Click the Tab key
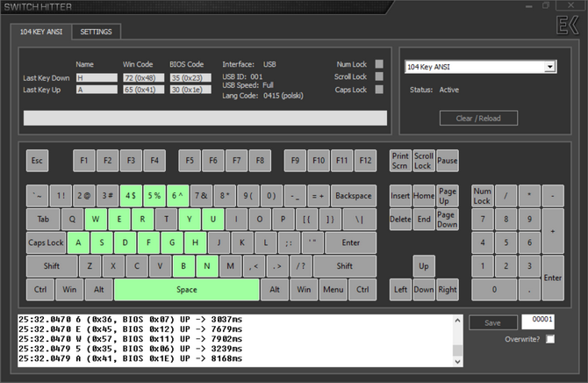This screenshot has height=383, width=588. tap(43, 220)
